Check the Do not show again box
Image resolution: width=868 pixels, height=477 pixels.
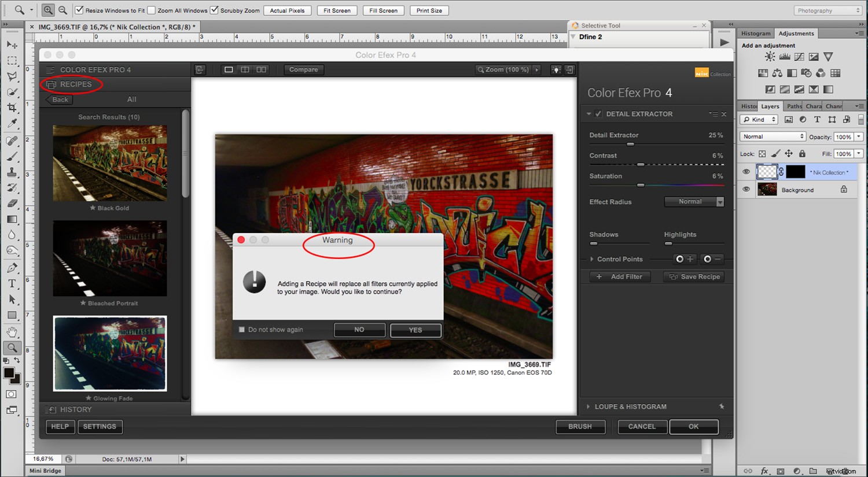[x=242, y=330]
